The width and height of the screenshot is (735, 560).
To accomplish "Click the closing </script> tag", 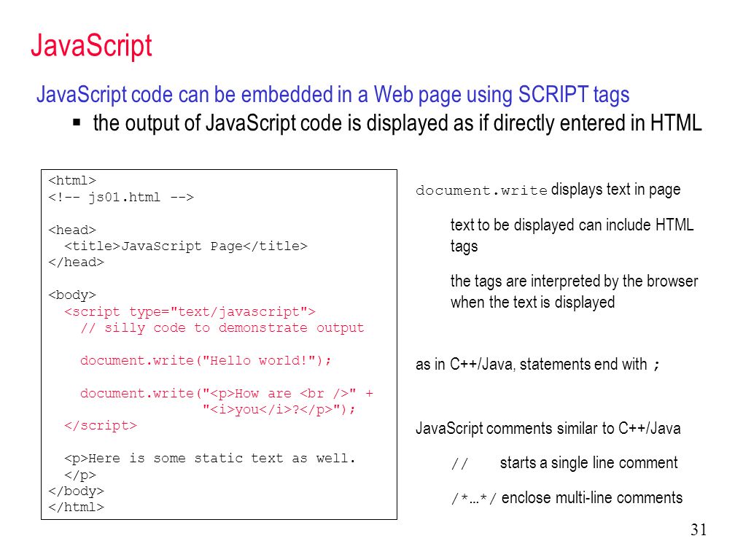I will tap(101, 426).
